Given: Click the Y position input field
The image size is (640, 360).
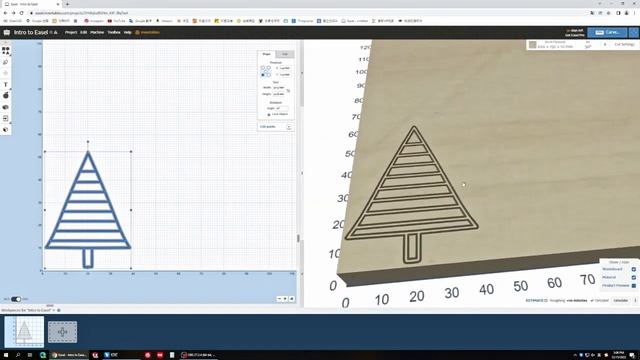Looking at the screenshot, I should (x=284, y=75).
